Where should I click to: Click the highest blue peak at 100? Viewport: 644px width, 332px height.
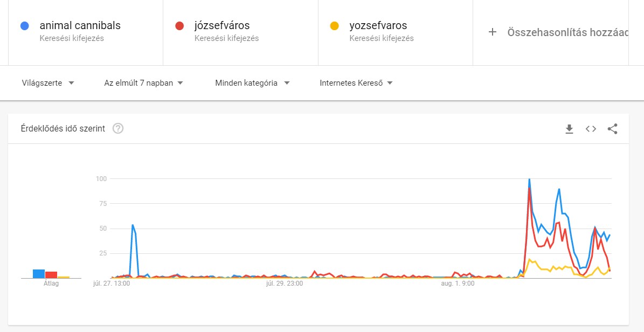click(529, 179)
